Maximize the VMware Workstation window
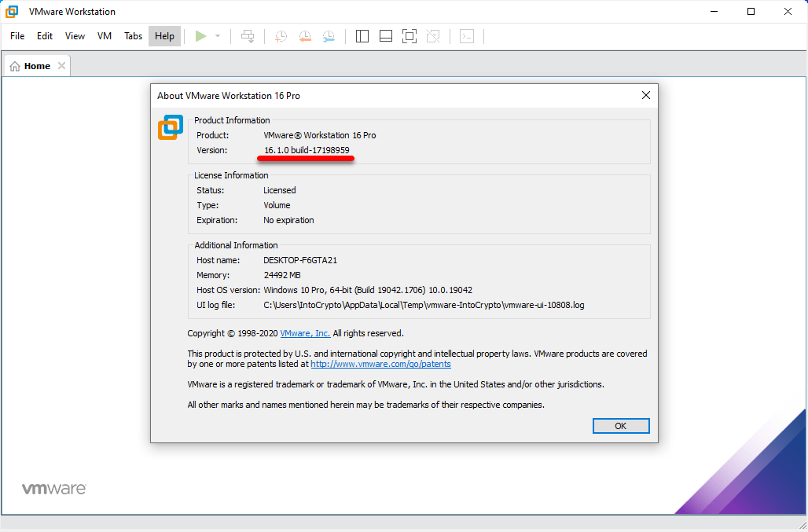This screenshot has width=808, height=532. [751, 11]
